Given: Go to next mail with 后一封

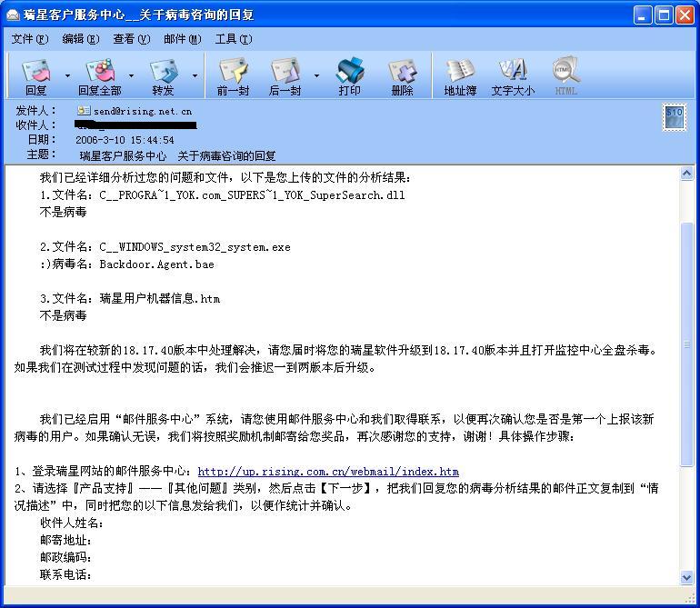Looking at the screenshot, I should coord(285,76).
